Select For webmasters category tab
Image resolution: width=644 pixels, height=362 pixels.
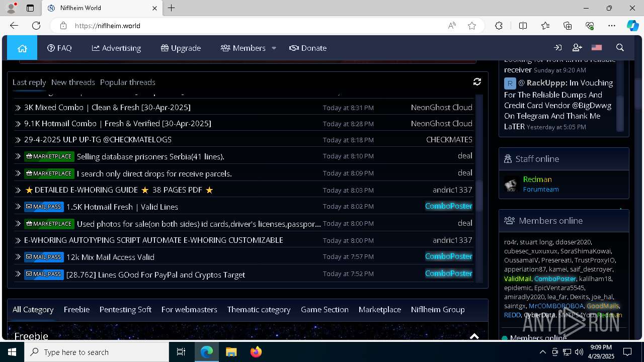point(189,309)
